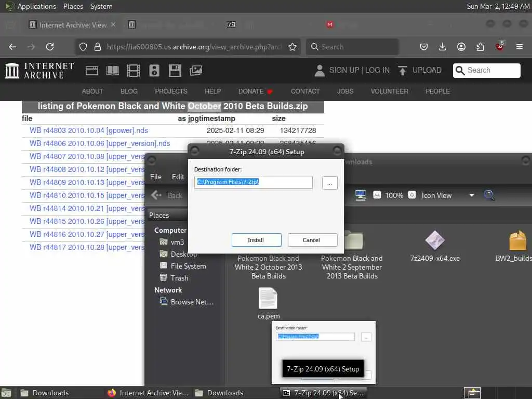Open the Icon View dropdown
This screenshot has height=399, width=532.
447,195
